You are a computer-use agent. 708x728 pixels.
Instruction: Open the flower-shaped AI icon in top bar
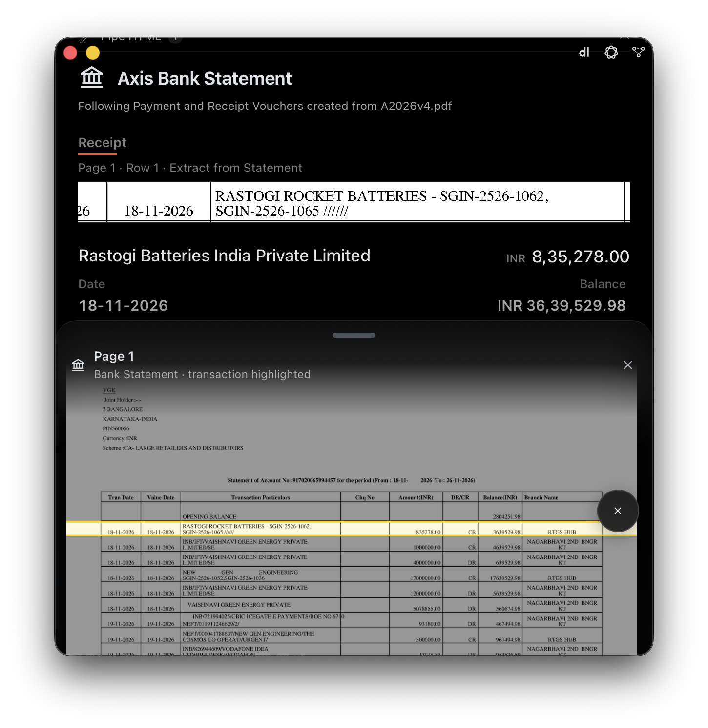611,52
